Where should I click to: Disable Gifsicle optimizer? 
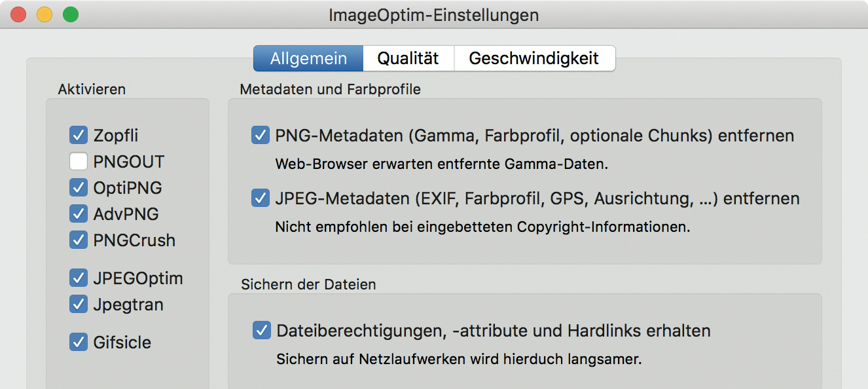[x=79, y=342]
